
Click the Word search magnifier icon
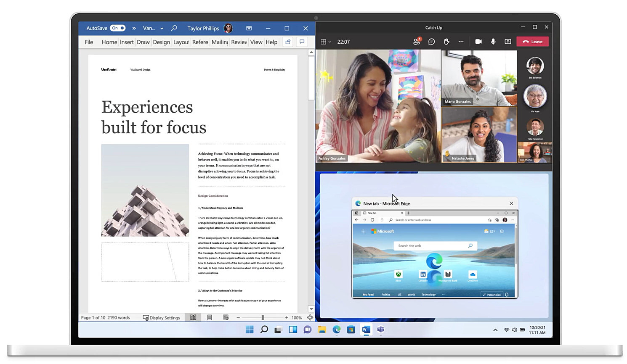(x=174, y=28)
